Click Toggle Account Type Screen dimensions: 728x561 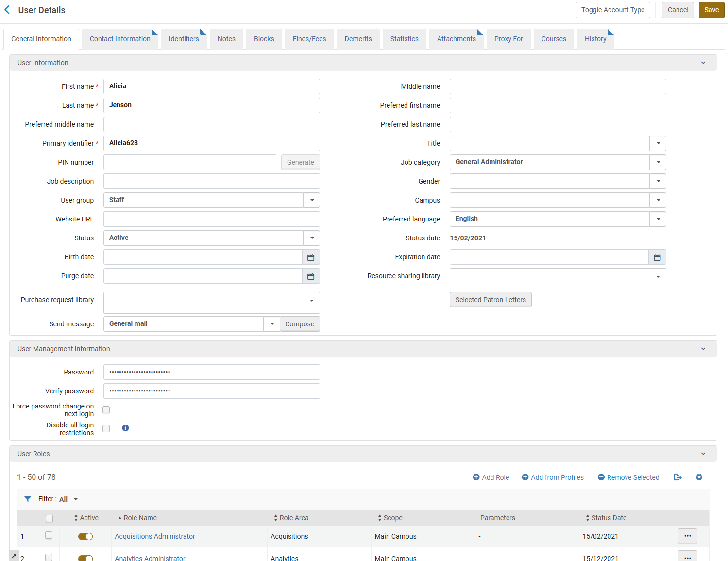tap(613, 10)
